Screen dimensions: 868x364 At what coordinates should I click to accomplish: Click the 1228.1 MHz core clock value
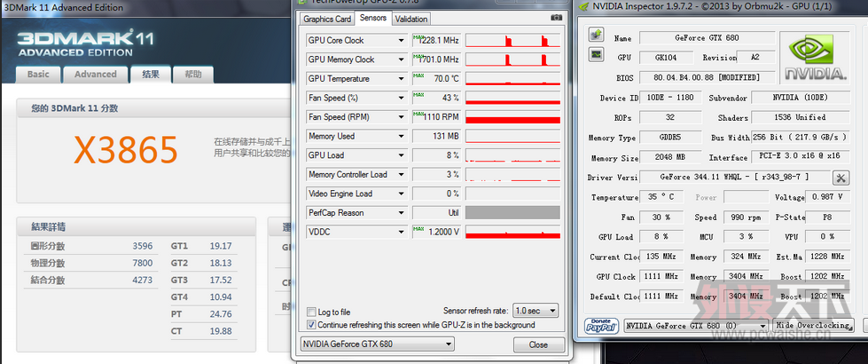coord(436,41)
